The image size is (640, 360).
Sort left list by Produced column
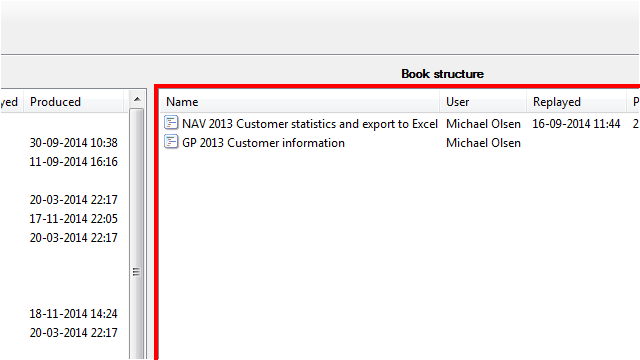74,102
